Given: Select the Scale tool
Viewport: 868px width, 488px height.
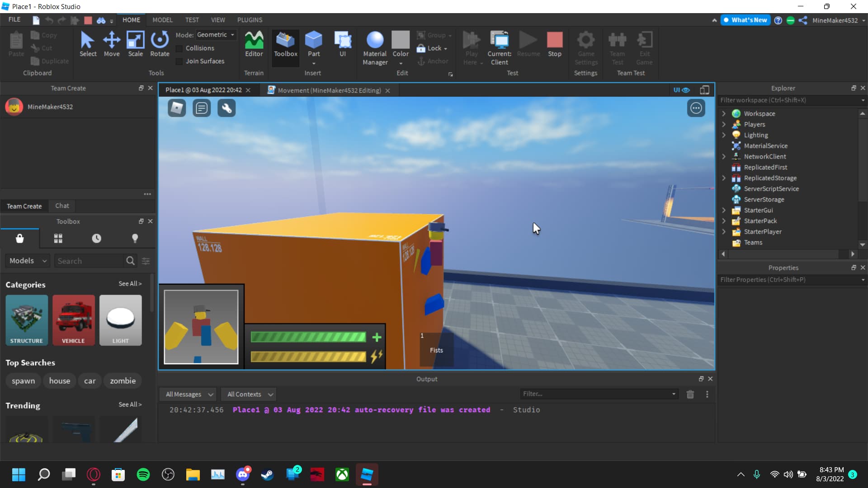Looking at the screenshot, I should 135,44.
